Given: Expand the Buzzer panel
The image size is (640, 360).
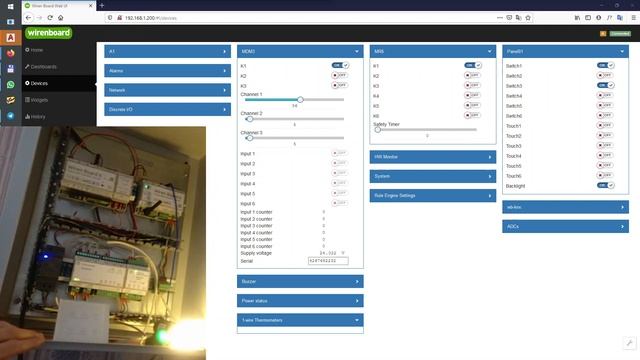Looking at the screenshot, I should click(x=300, y=281).
